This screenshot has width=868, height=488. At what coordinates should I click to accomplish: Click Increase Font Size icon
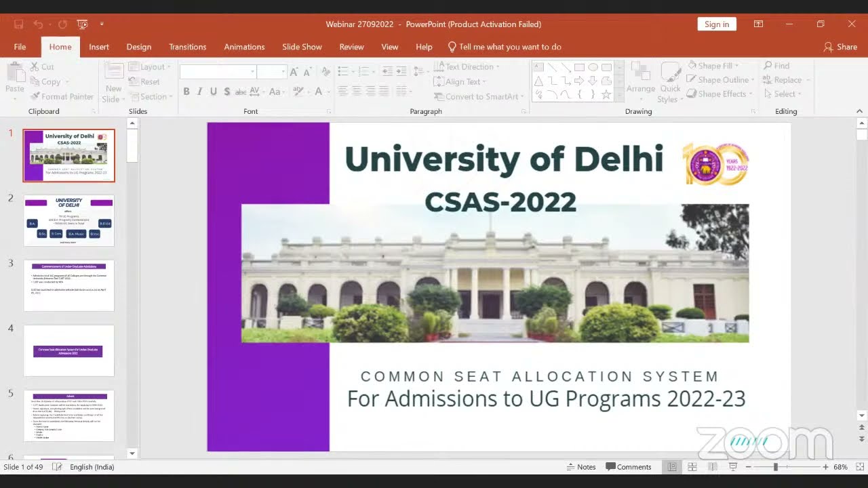click(x=294, y=72)
